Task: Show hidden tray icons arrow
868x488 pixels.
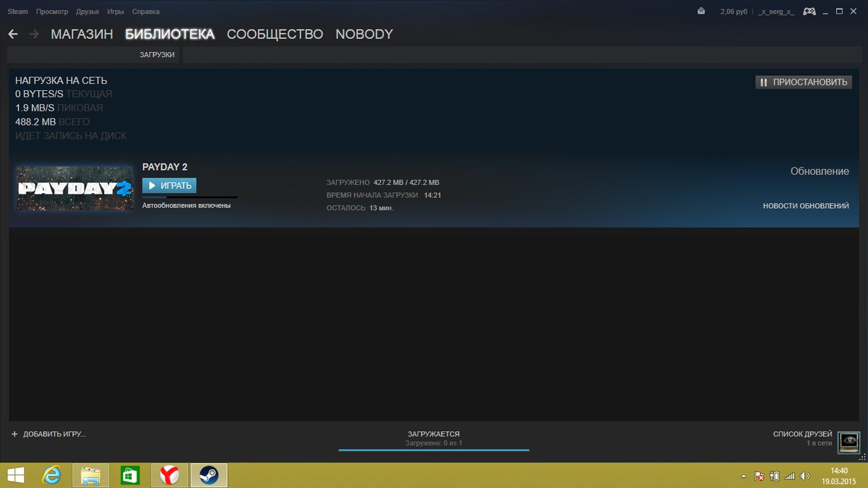Action: tap(743, 476)
